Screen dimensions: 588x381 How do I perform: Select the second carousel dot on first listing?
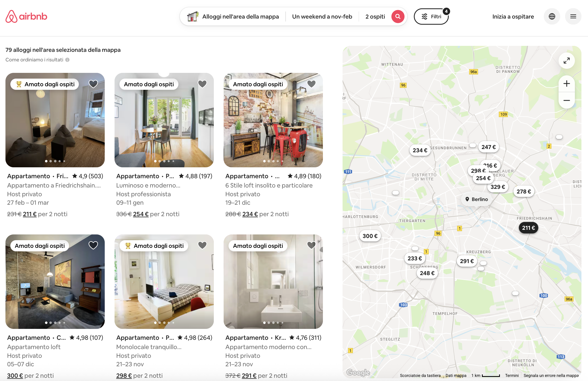[51, 161]
